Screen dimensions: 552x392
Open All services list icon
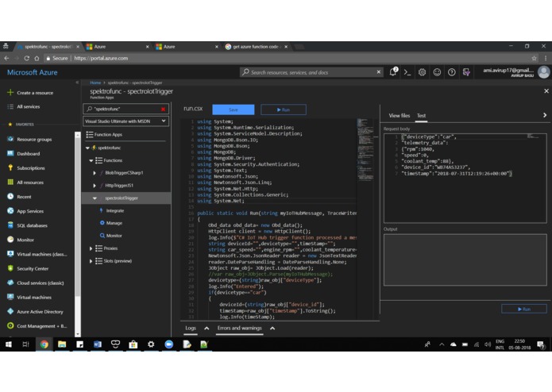tap(10, 106)
